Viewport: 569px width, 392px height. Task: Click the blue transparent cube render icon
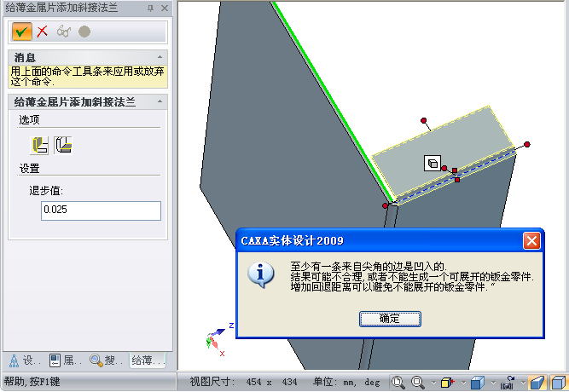click(478, 383)
